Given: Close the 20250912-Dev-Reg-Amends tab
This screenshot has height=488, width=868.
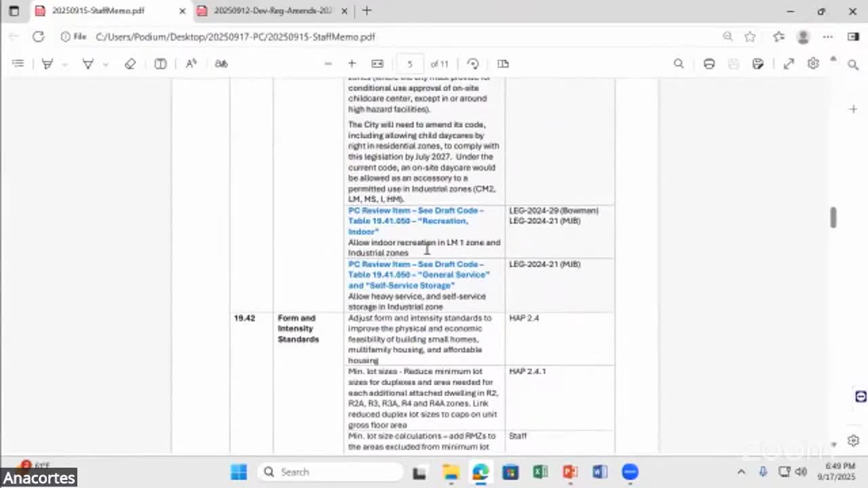Looking at the screenshot, I should [x=344, y=11].
